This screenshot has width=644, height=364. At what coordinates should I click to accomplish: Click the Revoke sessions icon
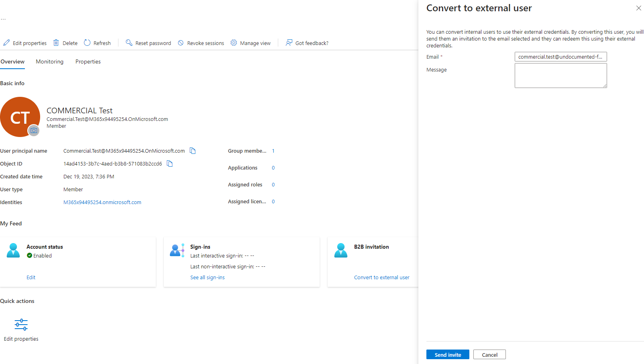pyautogui.click(x=181, y=43)
